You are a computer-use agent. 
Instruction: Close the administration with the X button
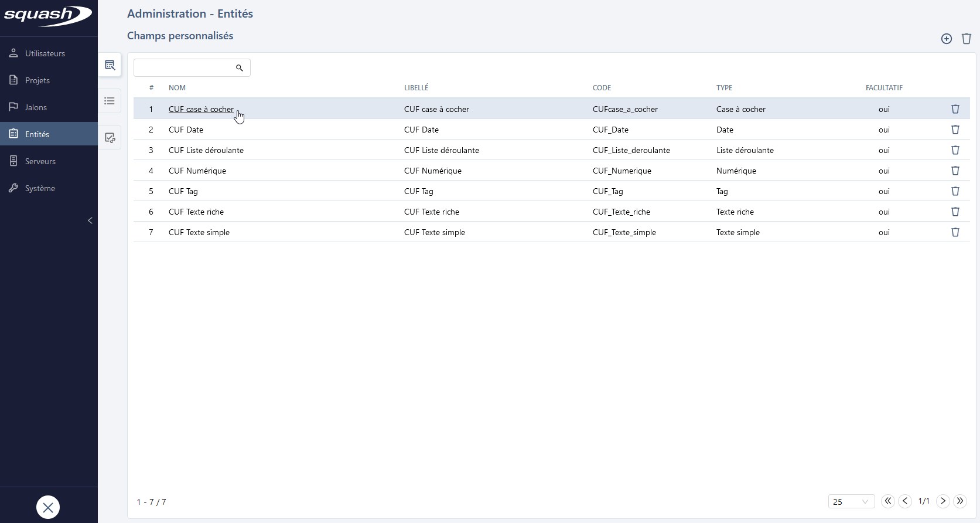pos(48,507)
